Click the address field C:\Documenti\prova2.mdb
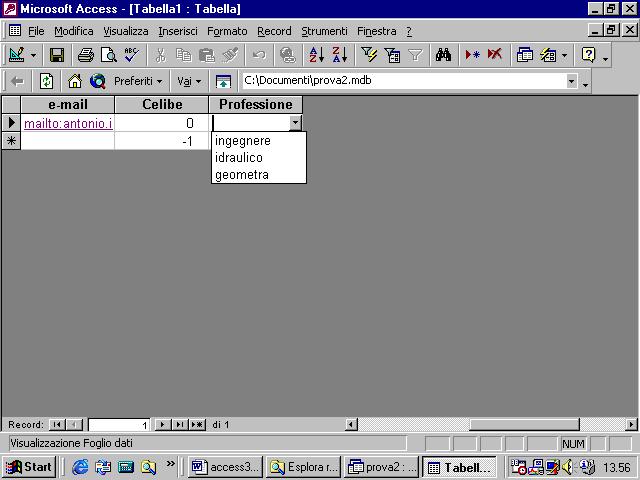Screen dimensions: 640x480 click(x=404, y=80)
